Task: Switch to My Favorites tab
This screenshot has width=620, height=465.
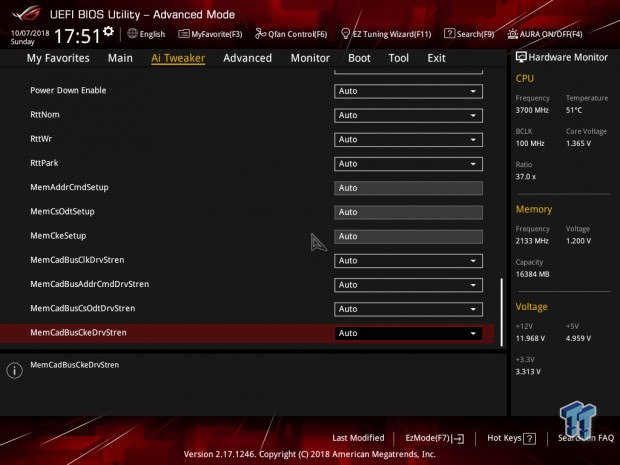Action: (x=58, y=58)
